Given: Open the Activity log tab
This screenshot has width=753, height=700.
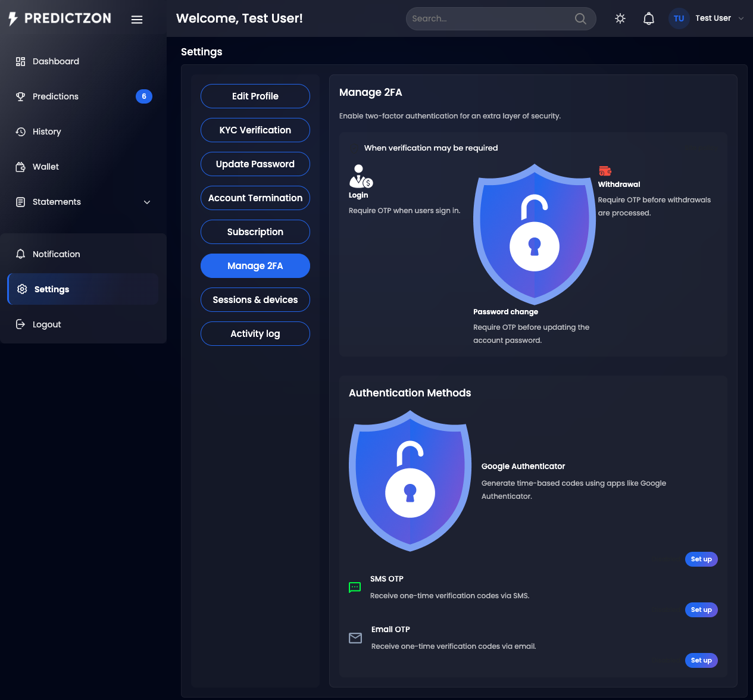Looking at the screenshot, I should (x=255, y=334).
